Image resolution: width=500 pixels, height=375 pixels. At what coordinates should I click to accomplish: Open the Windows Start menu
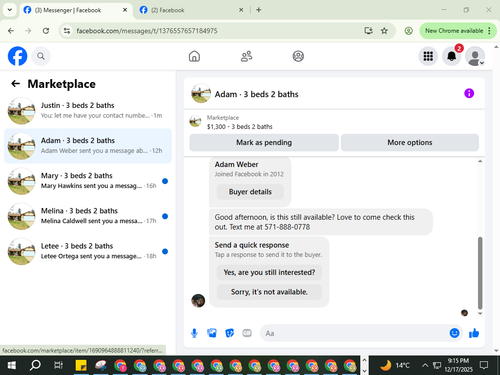pyautogui.click(x=12, y=365)
